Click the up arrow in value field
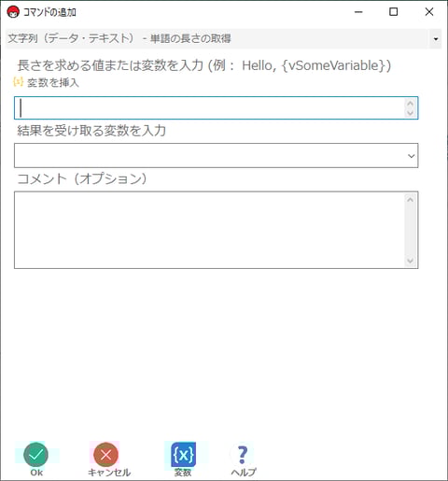This screenshot has height=481, width=448. pos(410,104)
